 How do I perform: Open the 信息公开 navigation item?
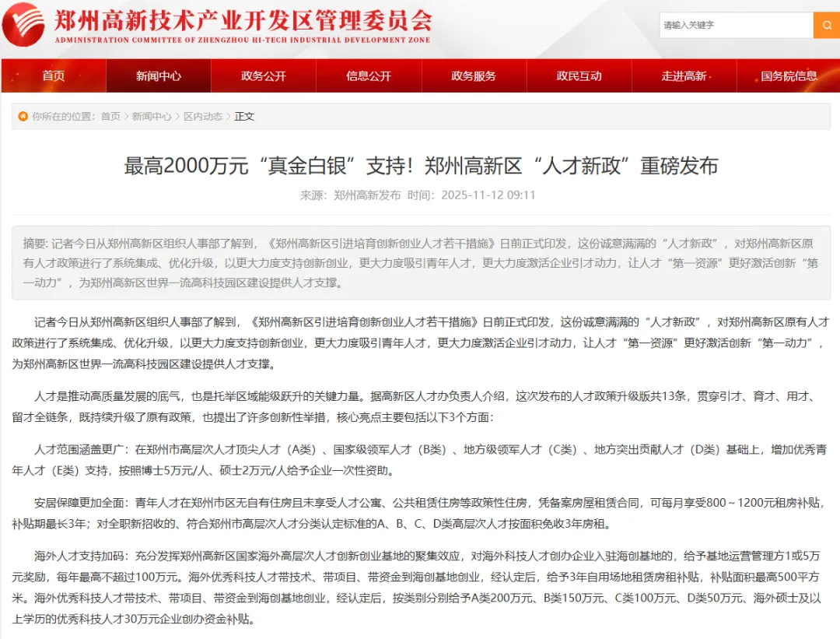tap(369, 76)
